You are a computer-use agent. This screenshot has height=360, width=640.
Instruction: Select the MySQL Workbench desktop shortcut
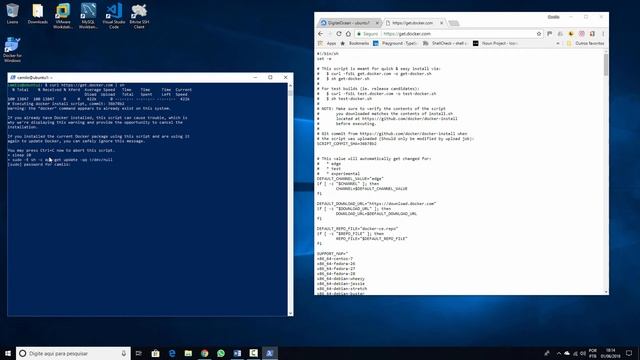(x=88, y=16)
